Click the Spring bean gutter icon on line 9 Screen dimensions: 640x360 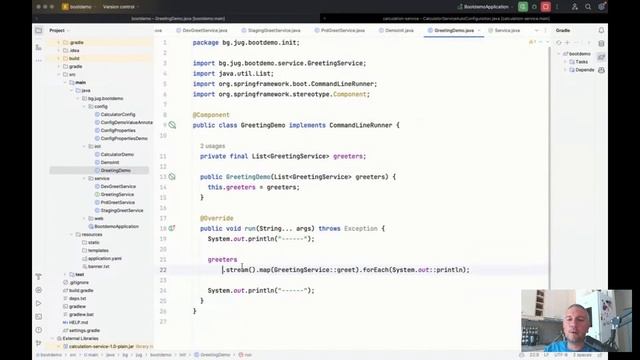(x=172, y=125)
